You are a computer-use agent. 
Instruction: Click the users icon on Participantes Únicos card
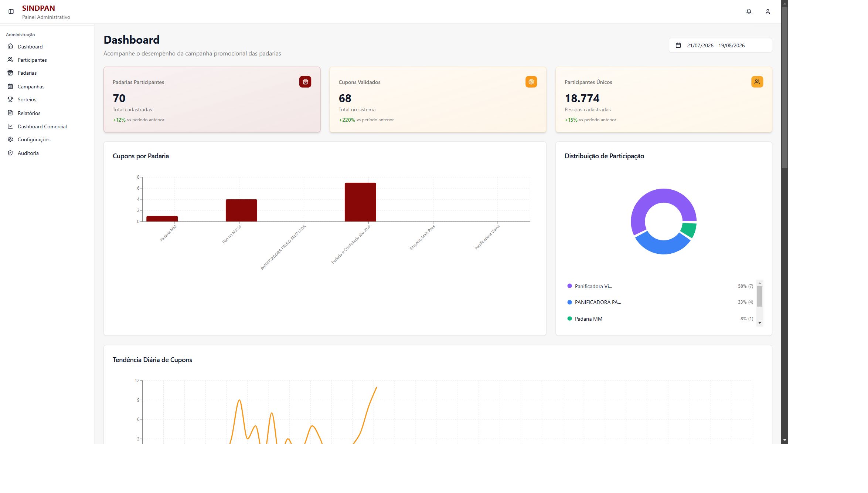pos(757,82)
